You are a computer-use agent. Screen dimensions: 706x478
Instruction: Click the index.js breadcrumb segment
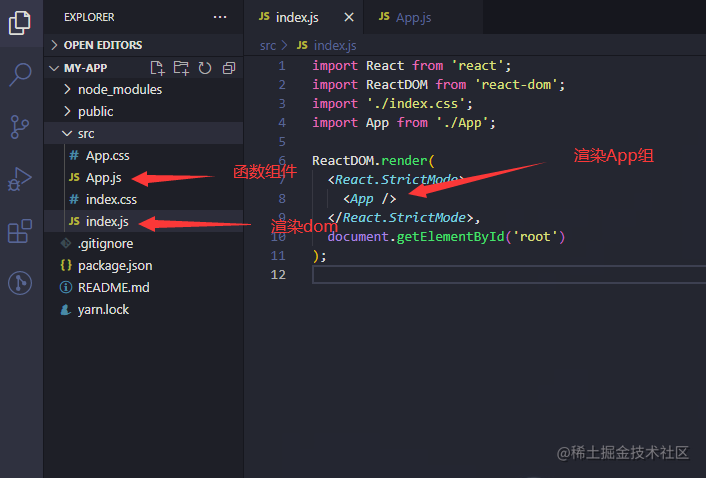[335, 45]
